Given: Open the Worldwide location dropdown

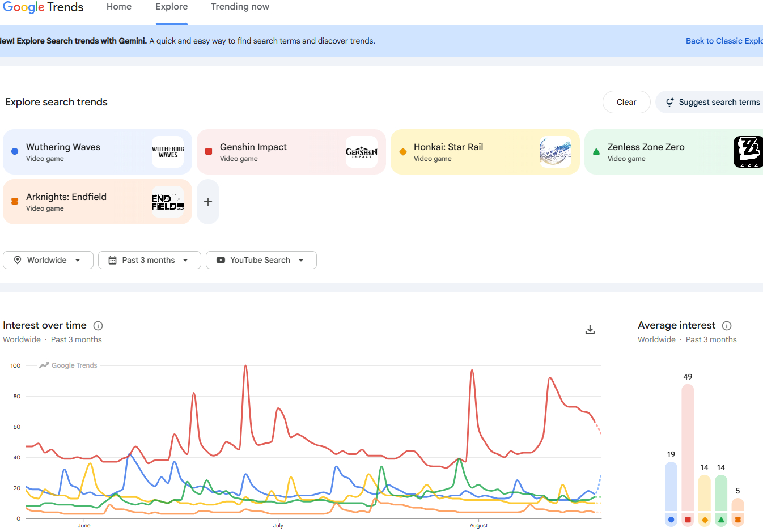Looking at the screenshot, I should [x=48, y=260].
